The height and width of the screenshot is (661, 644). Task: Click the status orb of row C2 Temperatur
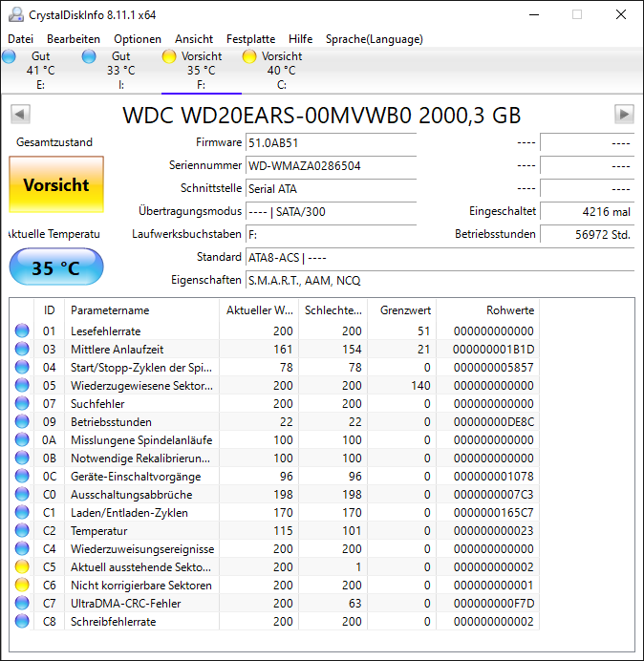(x=22, y=531)
